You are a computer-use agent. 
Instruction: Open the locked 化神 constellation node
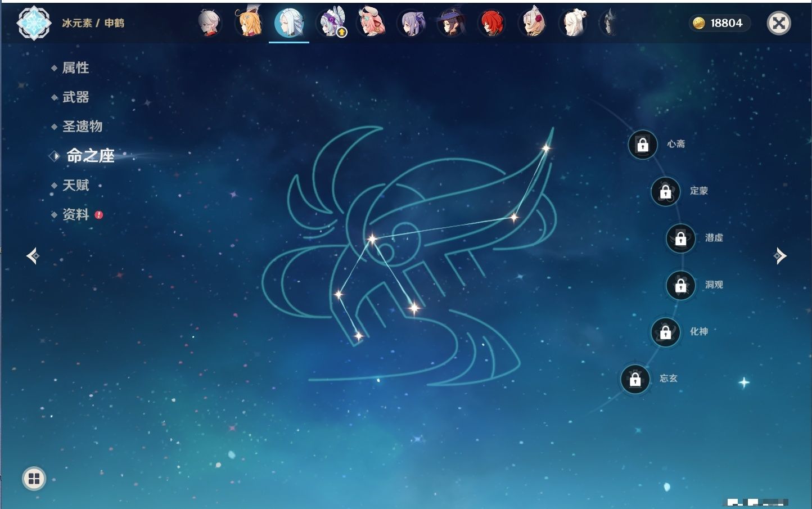(665, 332)
